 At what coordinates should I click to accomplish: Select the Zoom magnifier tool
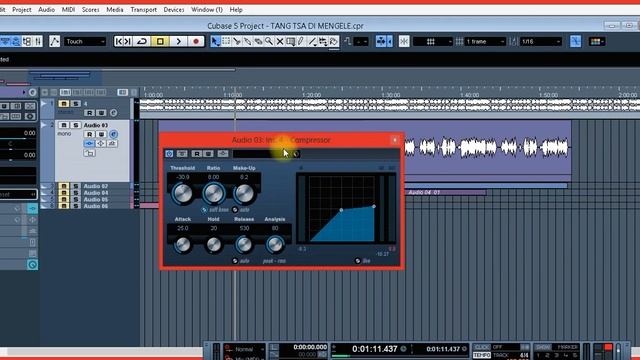(x=269, y=41)
